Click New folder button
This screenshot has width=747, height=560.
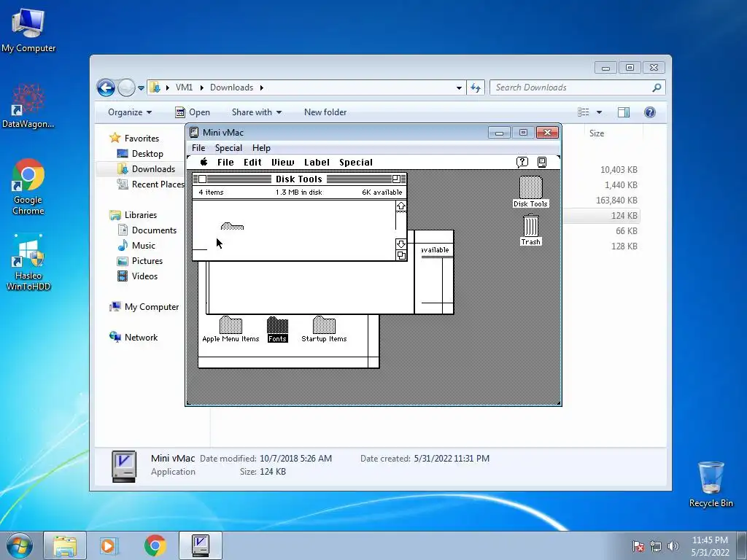pyautogui.click(x=325, y=112)
